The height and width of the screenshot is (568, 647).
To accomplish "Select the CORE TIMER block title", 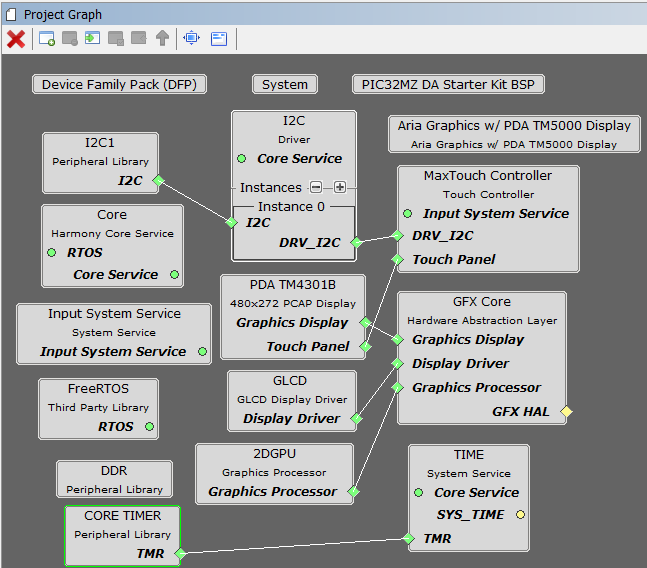I will (x=123, y=516).
